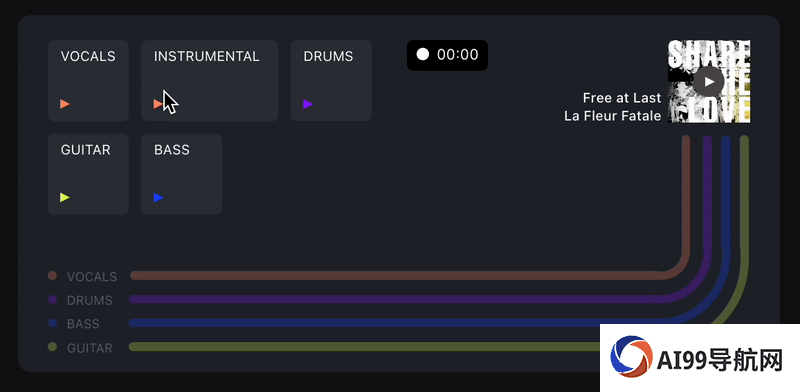Screen dimensions: 800x392
Task: Click the album cover play button
Action: pos(709,81)
